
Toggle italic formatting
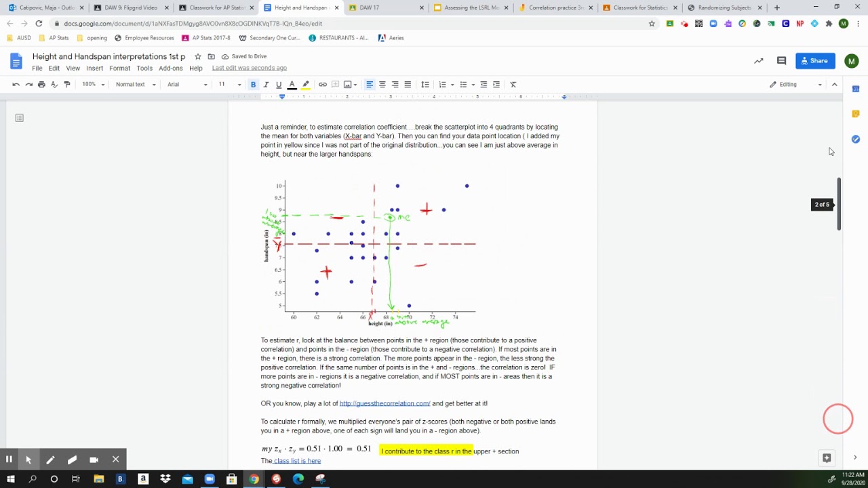(266, 84)
